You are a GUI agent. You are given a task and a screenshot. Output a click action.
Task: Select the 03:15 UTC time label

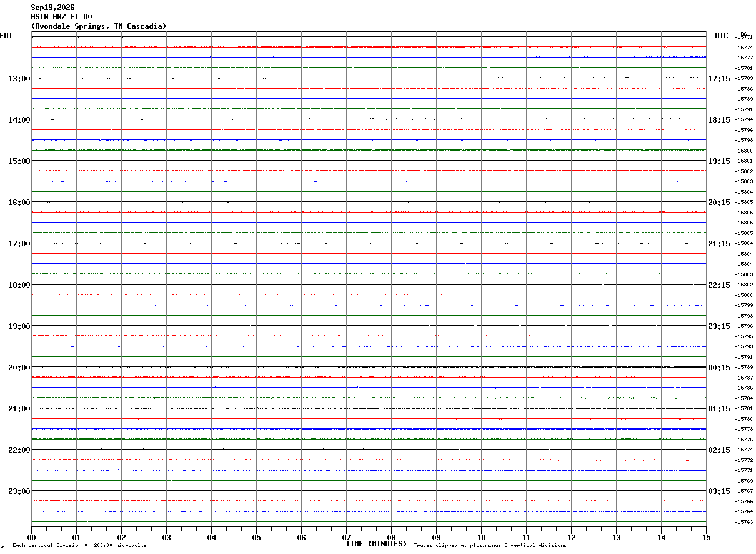[719, 491]
